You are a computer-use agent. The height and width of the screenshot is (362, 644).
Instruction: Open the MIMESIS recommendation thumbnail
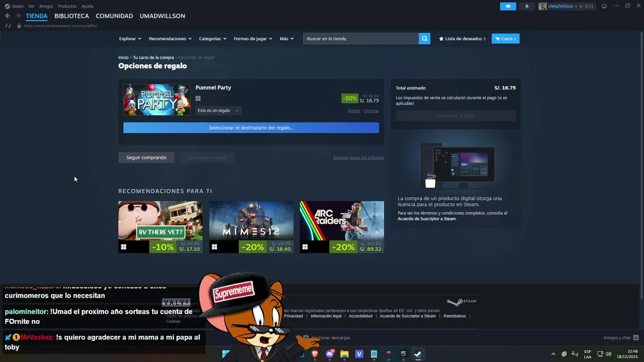click(x=251, y=221)
